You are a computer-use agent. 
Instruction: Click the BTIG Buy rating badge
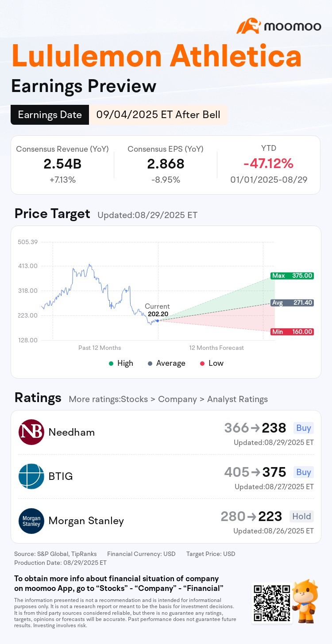pyautogui.click(x=303, y=472)
